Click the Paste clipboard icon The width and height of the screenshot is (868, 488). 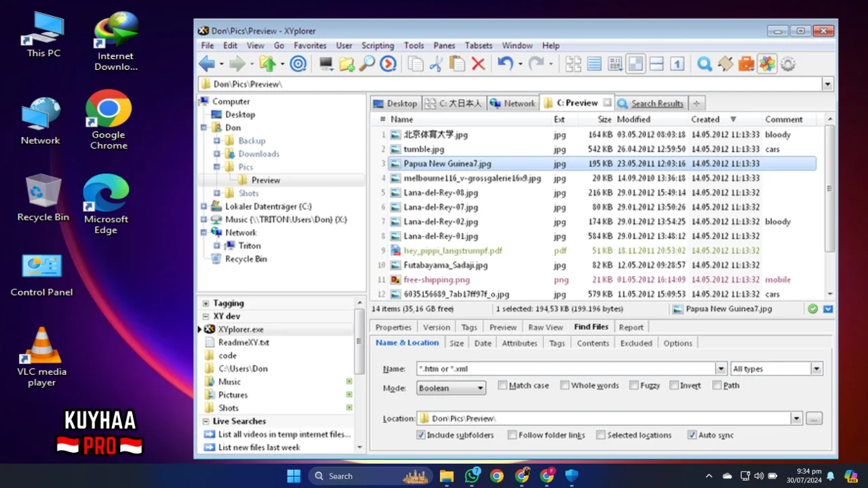[x=457, y=64]
